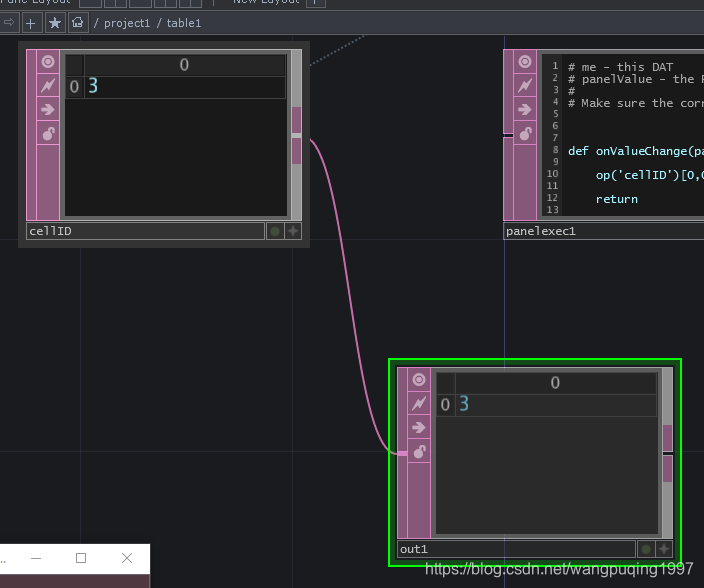
Task: Toggle the green dot viewer button on out1
Action: tap(646, 549)
